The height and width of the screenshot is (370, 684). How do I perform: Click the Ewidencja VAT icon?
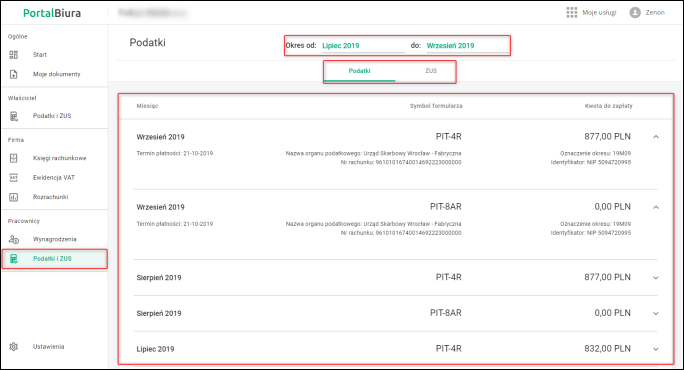point(14,178)
